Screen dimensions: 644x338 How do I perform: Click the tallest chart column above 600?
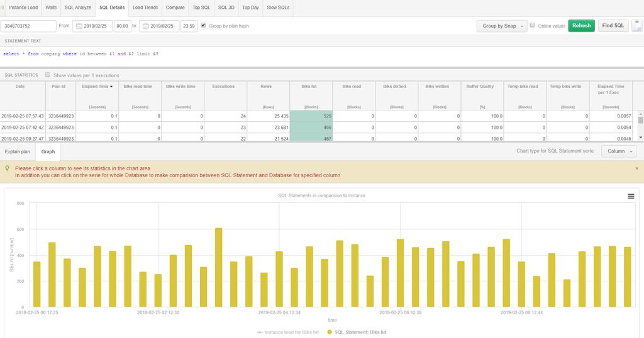218,268
